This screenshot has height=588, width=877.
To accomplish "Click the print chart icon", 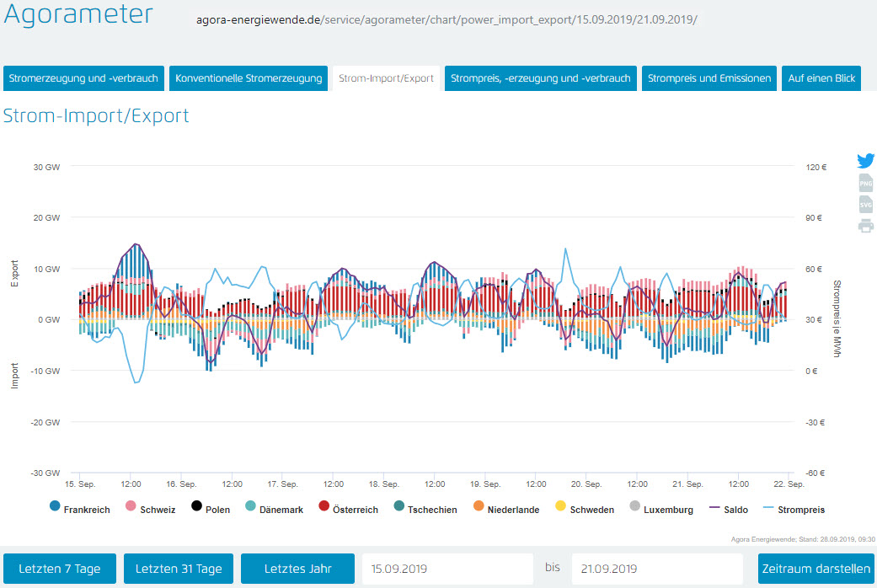I will click(x=865, y=226).
